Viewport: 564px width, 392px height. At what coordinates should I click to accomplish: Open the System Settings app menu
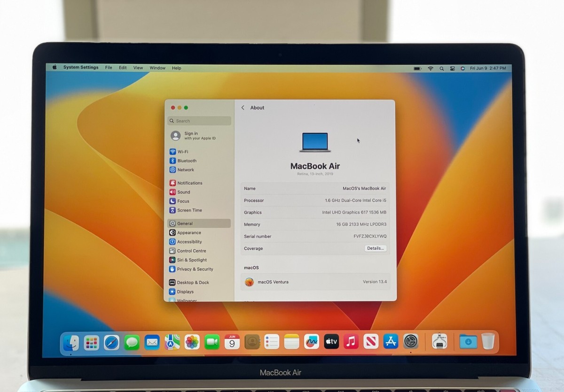click(x=81, y=67)
